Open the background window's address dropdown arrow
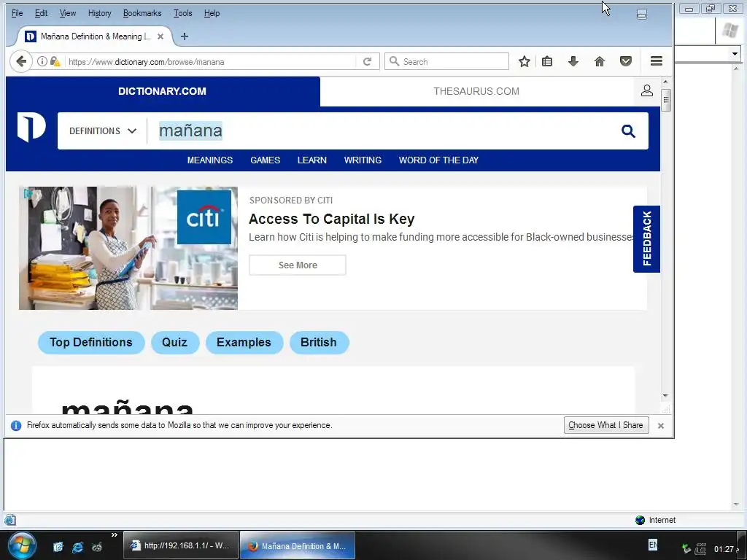This screenshot has height=560, width=747. point(735,54)
